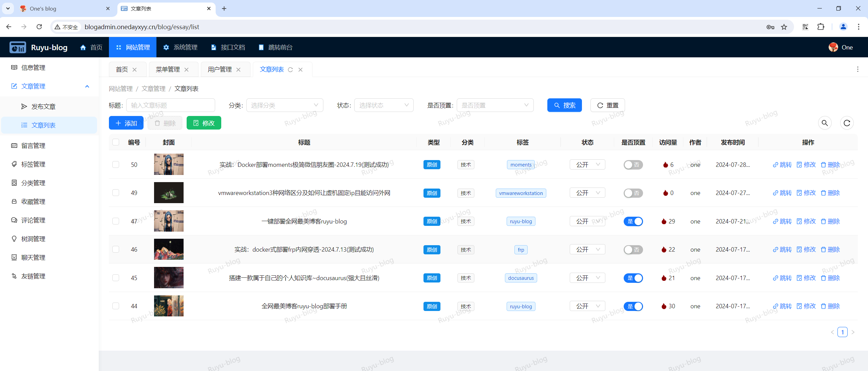Screen dimensions: 868x371
Task: Open the three-dot tab options menu
Action: point(858,69)
